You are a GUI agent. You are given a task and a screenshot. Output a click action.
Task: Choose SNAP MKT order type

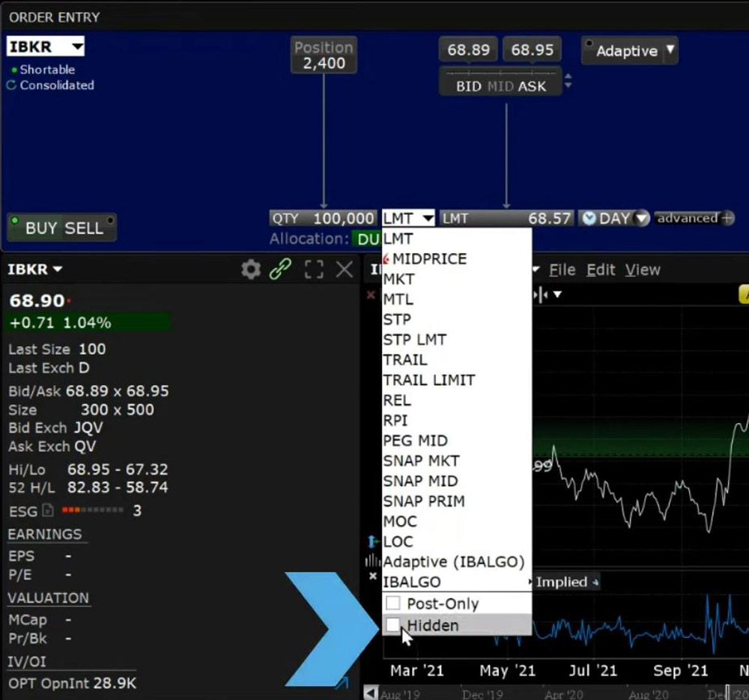[x=457, y=460]
